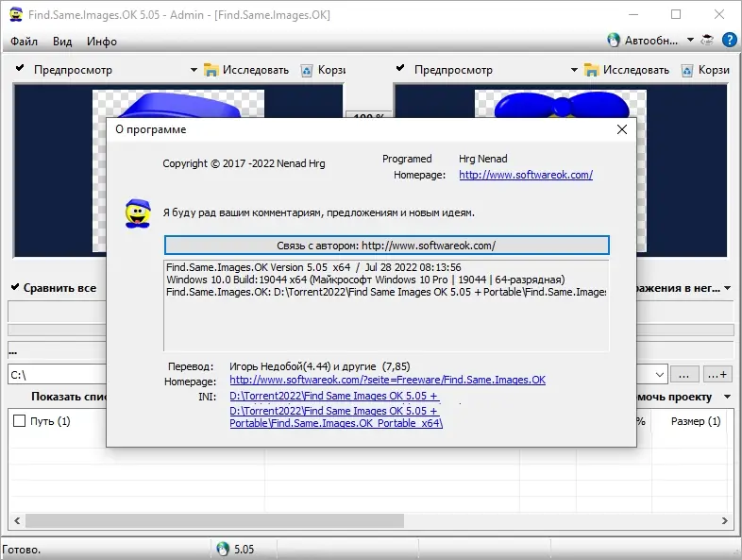Viewport: 742px width, 560px height.
Task: Expand dropdown arrow beside изображения в нег...
Action: point(728,288)
